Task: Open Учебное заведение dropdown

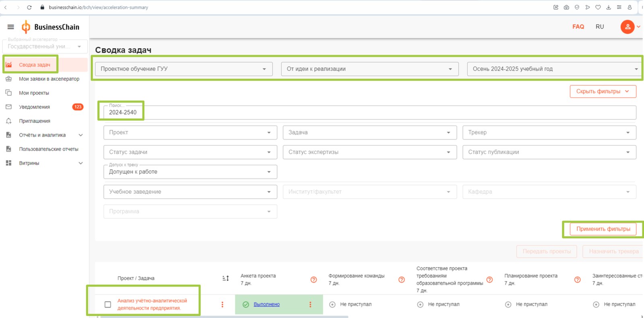Action: click(190, 192)
